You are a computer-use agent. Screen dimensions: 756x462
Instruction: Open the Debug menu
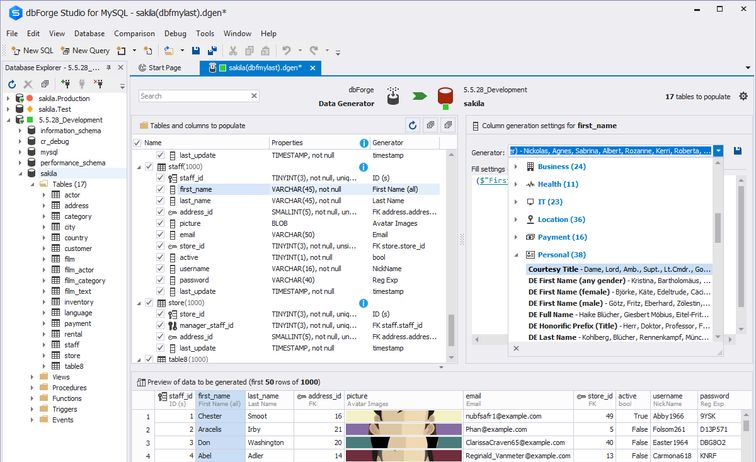(x=175, y=33)
